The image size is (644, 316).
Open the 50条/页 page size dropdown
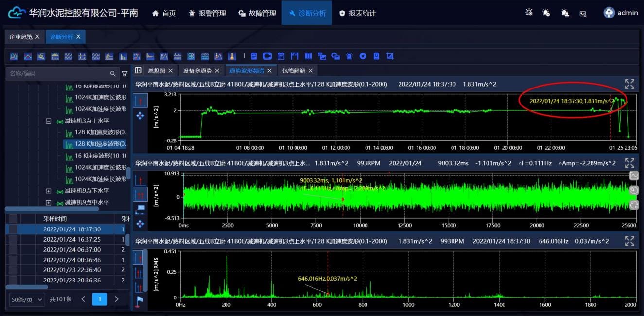(x=27, y=299)
